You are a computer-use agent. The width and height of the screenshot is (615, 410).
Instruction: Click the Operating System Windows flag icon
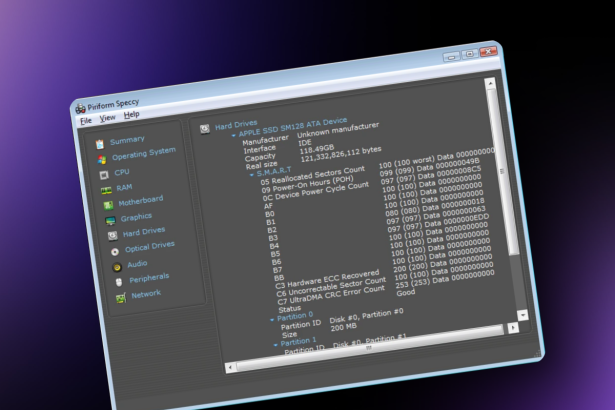click(102, 160)
